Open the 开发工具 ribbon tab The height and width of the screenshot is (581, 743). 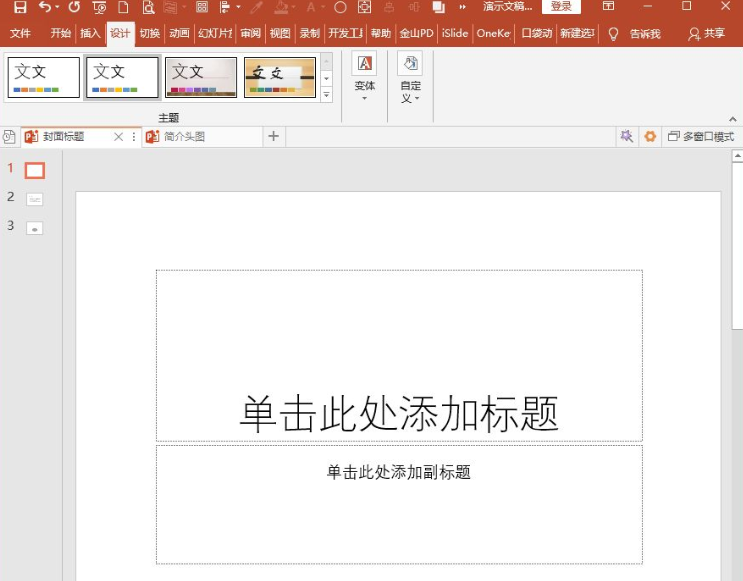pos(345,33)
